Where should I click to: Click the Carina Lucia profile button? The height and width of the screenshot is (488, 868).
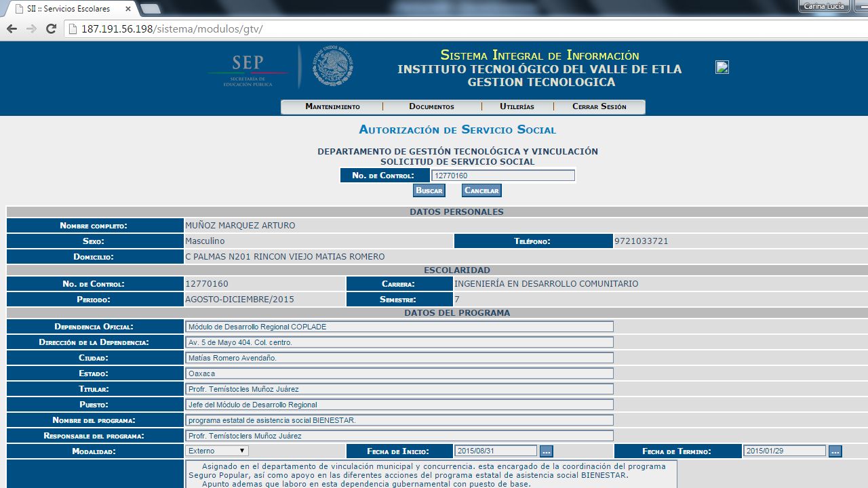pyautogui.click(x=824, y=6)
